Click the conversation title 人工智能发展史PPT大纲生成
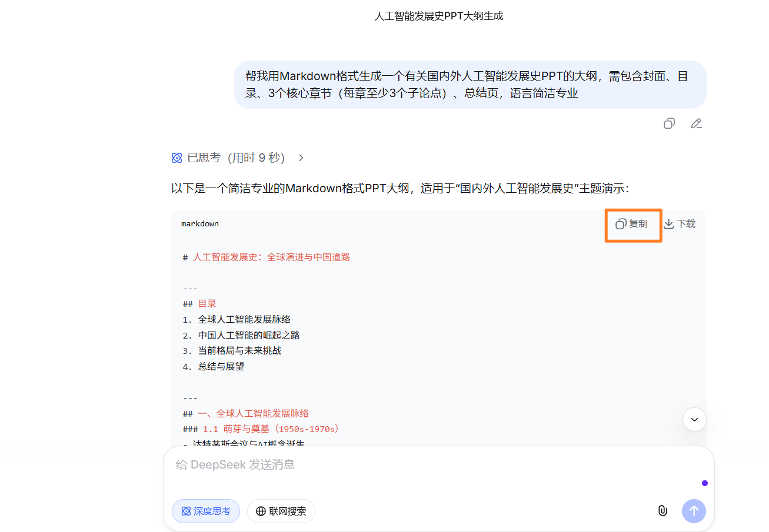This screenshot has height=532, width=769. (x=439, y=16)
